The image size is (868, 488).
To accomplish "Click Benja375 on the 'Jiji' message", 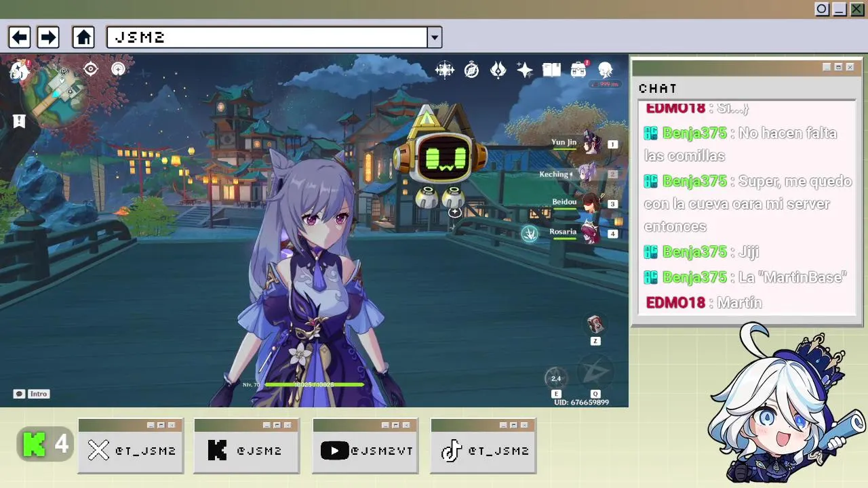I will pos(694,252).
